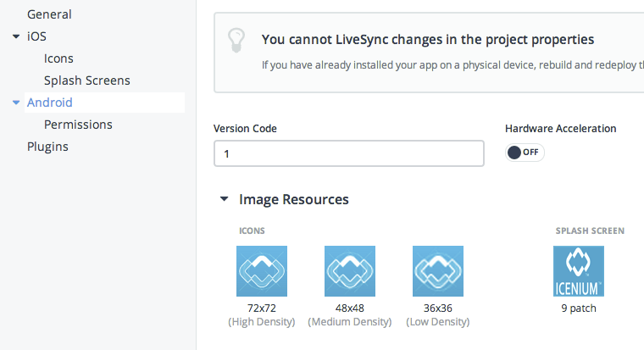Open the Icenium 9 patch splash image
The height and width of the screenshot is (350, 644).
tap(579, 271)
